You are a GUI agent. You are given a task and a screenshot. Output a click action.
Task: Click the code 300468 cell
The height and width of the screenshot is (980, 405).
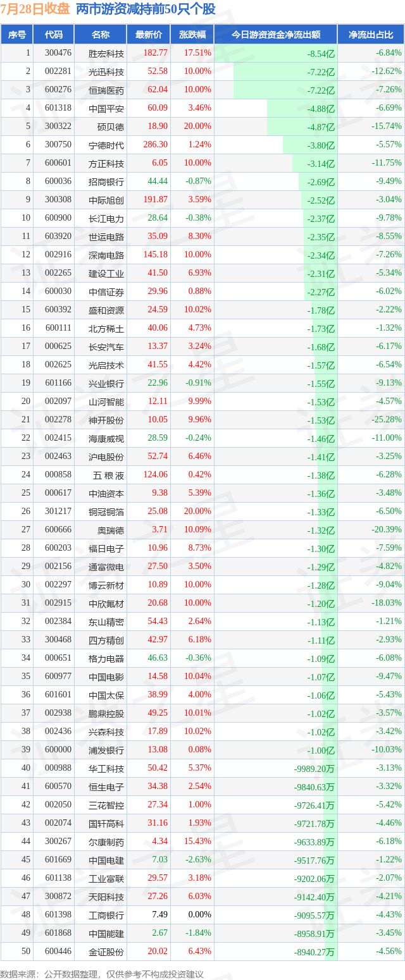[58, 640]
